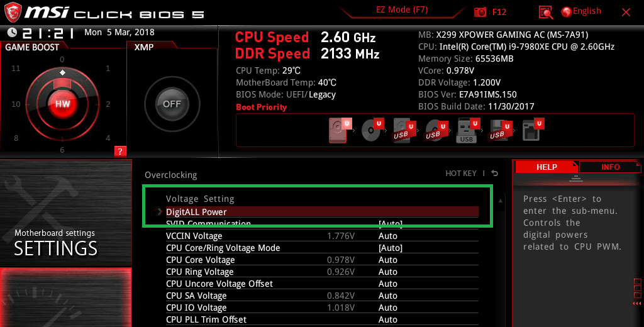
Task: Click the BIOS Ver: E7A91IMS.150 line
Action: coord(467,94)
